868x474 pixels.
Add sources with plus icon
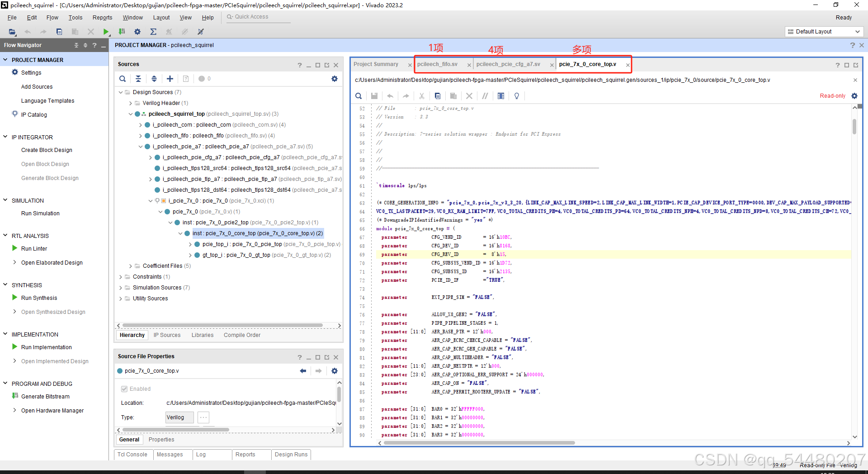pyautogui.click(x=170, y=79)
